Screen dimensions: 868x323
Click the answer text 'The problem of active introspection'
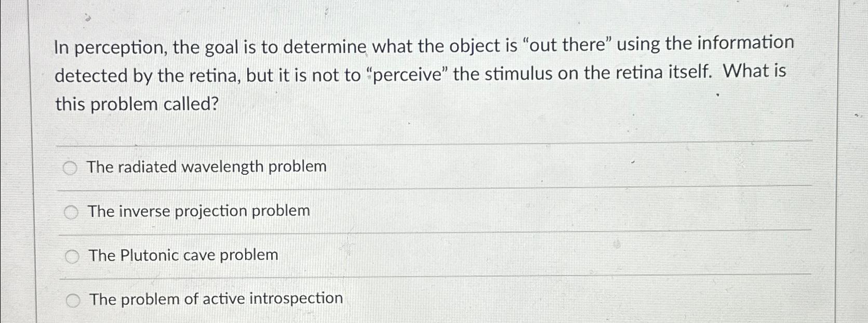point(216,299)
